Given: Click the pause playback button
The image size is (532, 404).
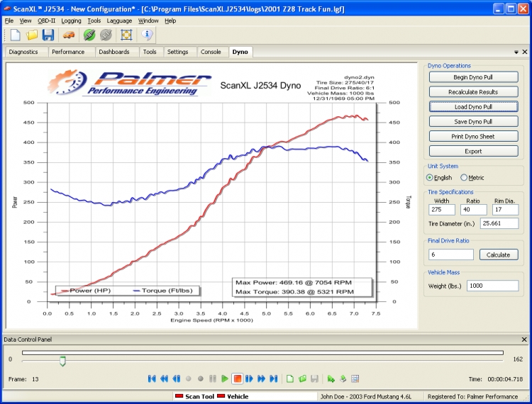Looking at the screenshot, I should pos(213,379).
